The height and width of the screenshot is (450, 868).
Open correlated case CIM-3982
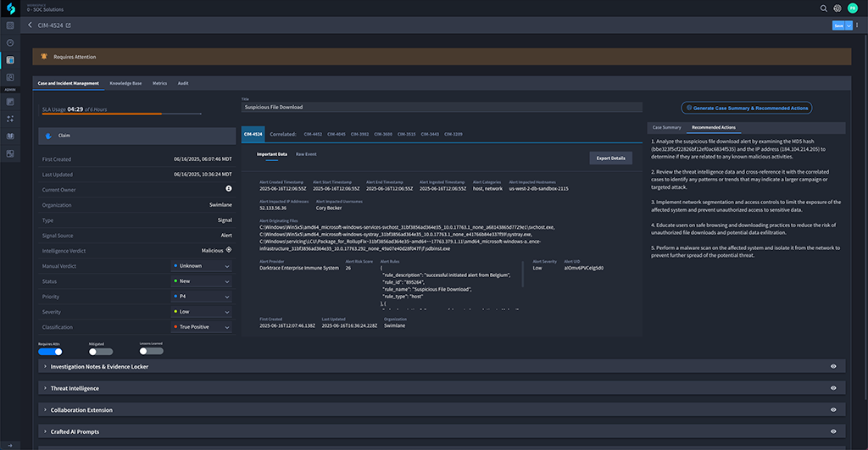(x=359, y=134)
